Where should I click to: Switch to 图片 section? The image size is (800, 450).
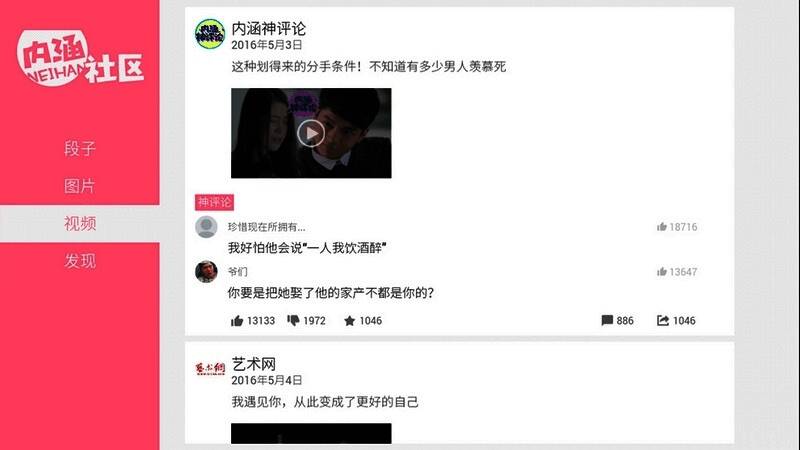pos(80,186)
